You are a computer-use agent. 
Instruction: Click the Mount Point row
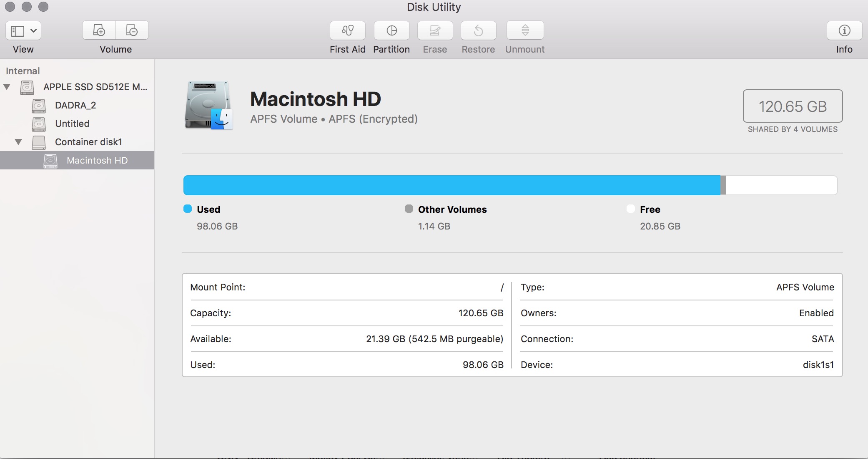click(347, 287)
